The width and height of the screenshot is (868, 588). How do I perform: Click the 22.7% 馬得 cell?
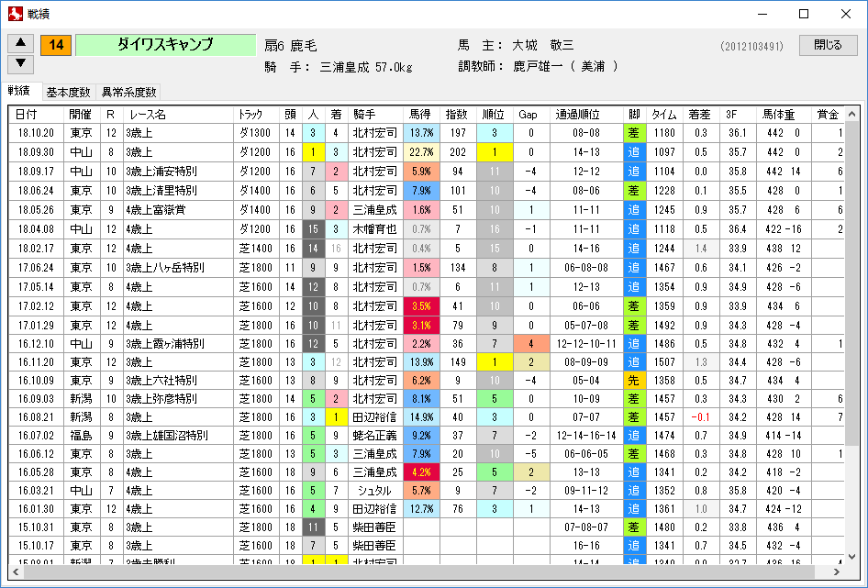coord(421,152)
